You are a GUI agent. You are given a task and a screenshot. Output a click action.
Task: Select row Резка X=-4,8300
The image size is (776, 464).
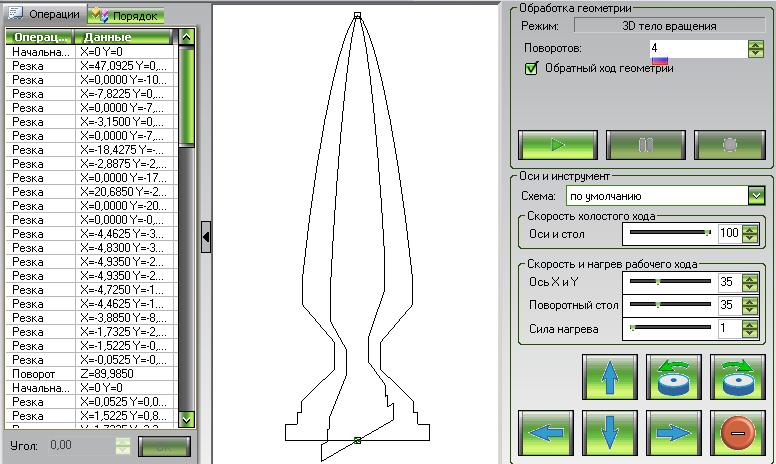click(91, 247)
